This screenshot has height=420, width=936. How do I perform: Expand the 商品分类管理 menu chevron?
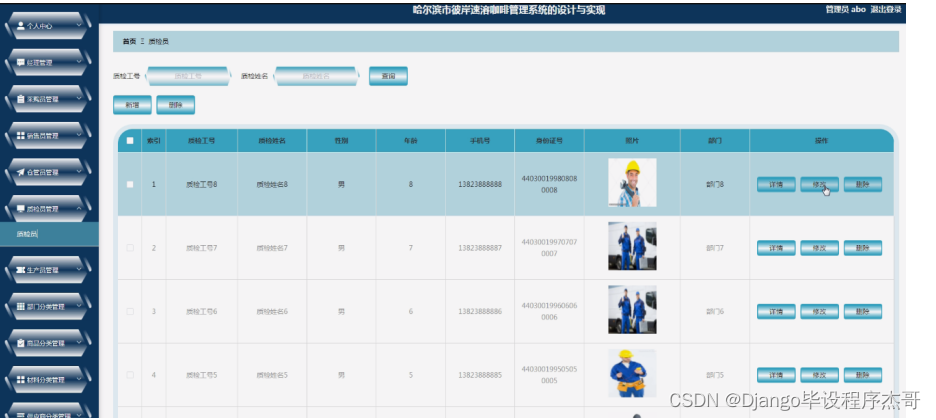(x=79, y=343)
